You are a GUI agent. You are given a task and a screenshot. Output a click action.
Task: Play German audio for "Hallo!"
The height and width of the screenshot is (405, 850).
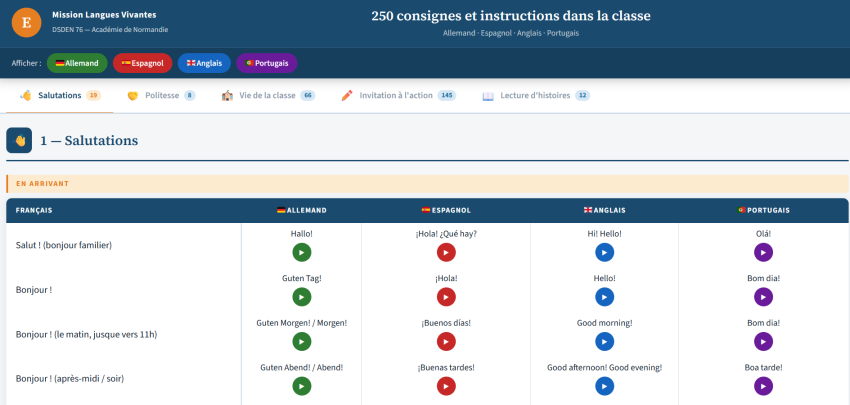coord(301,252)
